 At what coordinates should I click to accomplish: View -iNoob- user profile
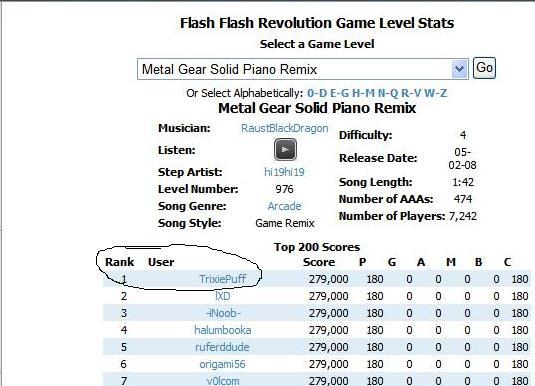[223, 313]
